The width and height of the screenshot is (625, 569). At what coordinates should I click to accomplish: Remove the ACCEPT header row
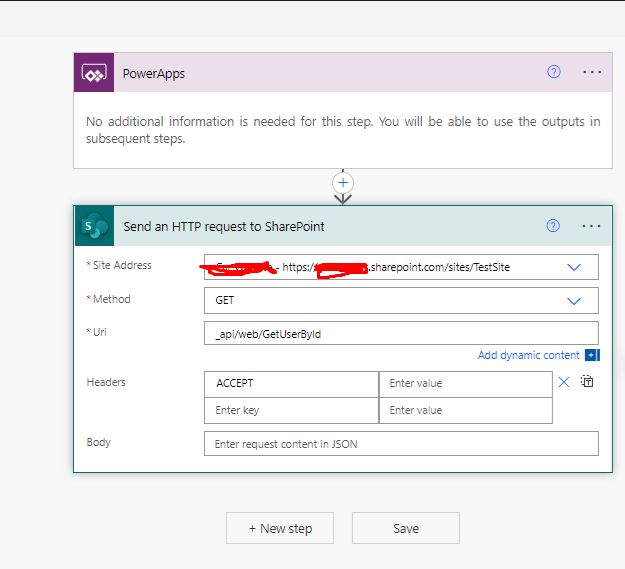[564, 383]
